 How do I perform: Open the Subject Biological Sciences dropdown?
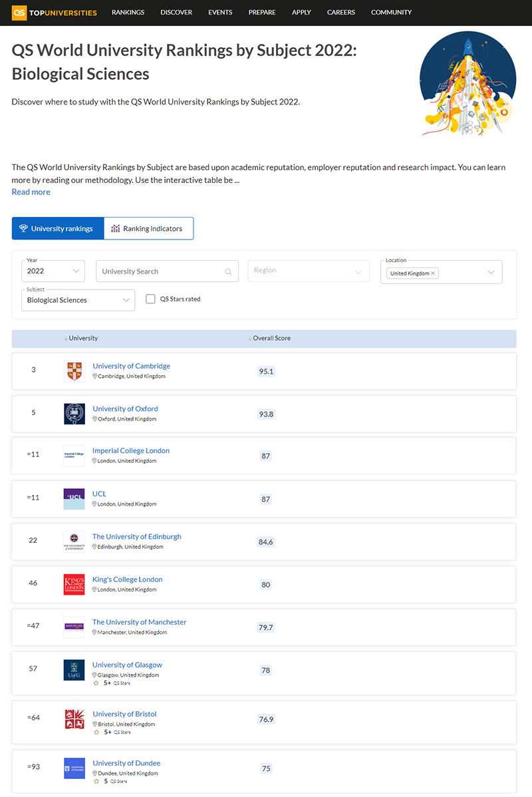tap(78, 300)
